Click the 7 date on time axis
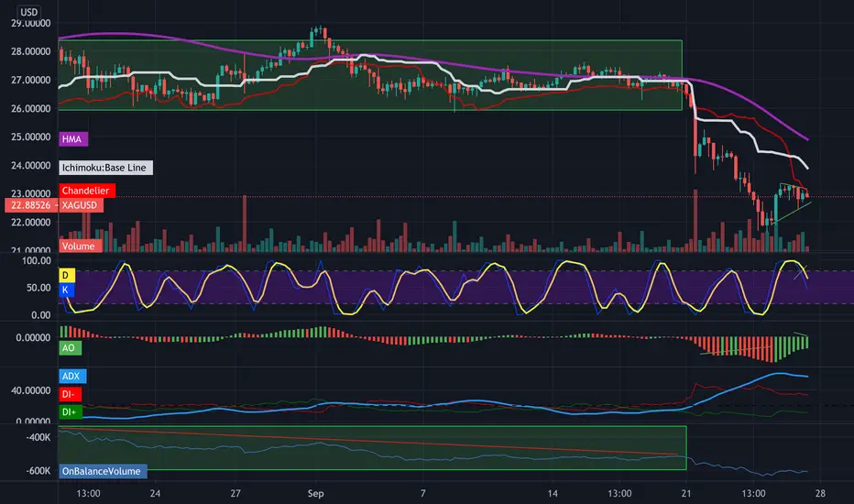The image size is (854, 504). (422, 494)
